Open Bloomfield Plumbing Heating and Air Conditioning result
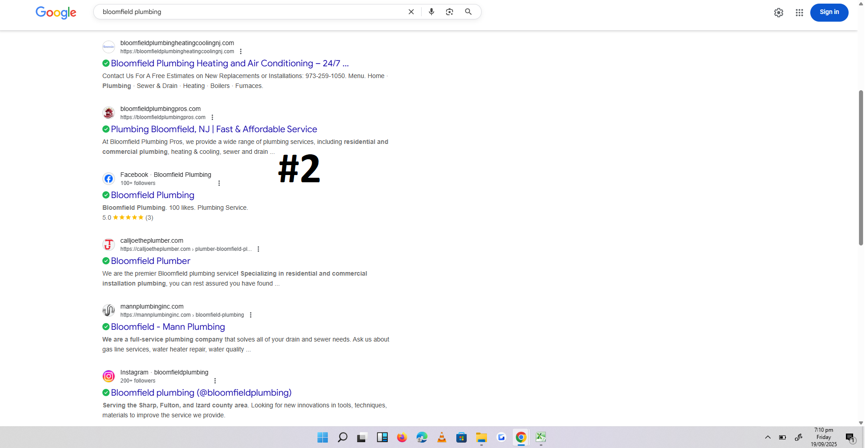This screenshot has height=448, width=868. tap(230, 63)
